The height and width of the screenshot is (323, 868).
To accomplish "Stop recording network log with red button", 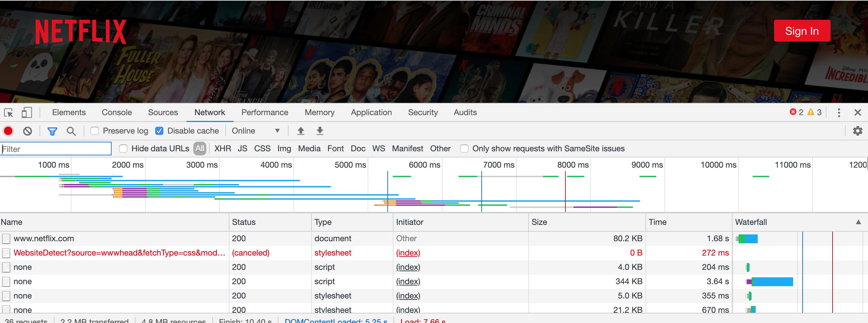I will [x=8, y=131].
